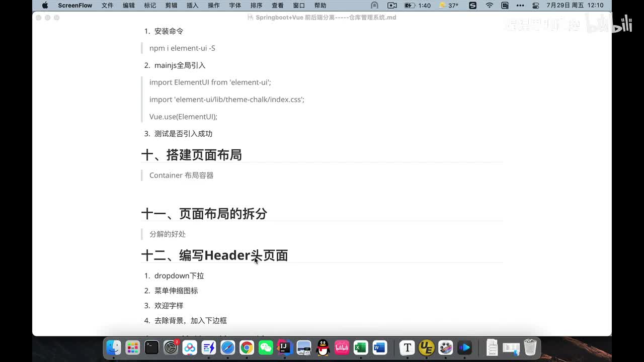Open Safari browser from dock

(227, 347)
